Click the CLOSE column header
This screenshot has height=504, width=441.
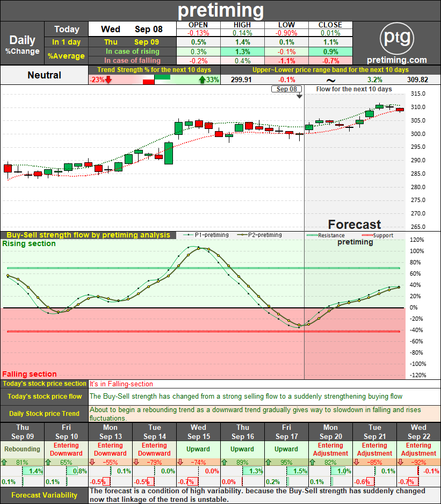330,25
